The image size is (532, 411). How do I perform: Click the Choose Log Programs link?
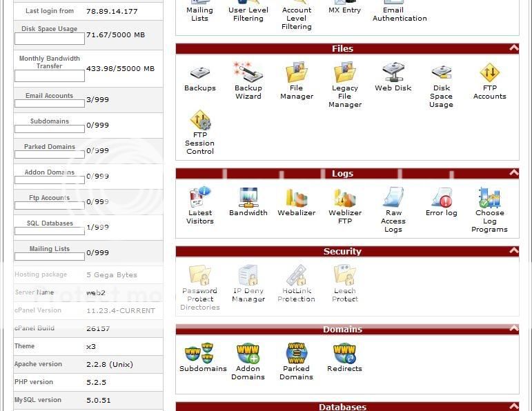(x=489, y=221)
